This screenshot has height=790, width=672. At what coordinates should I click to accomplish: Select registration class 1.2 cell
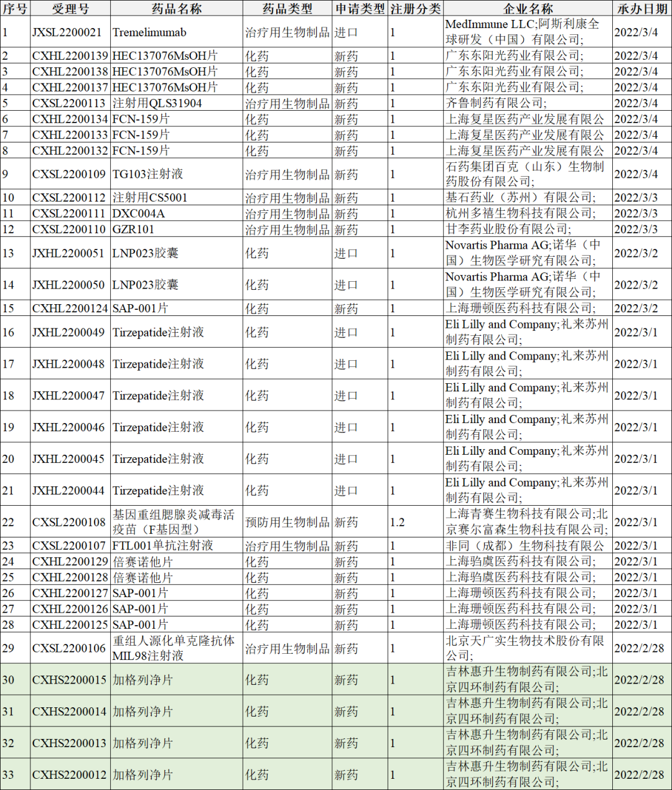click(416, 522)
